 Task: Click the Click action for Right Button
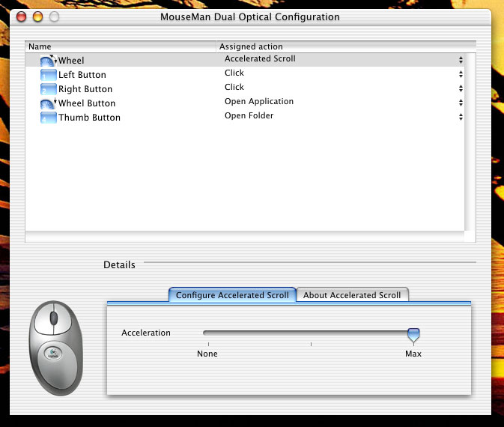coord(234,87)
